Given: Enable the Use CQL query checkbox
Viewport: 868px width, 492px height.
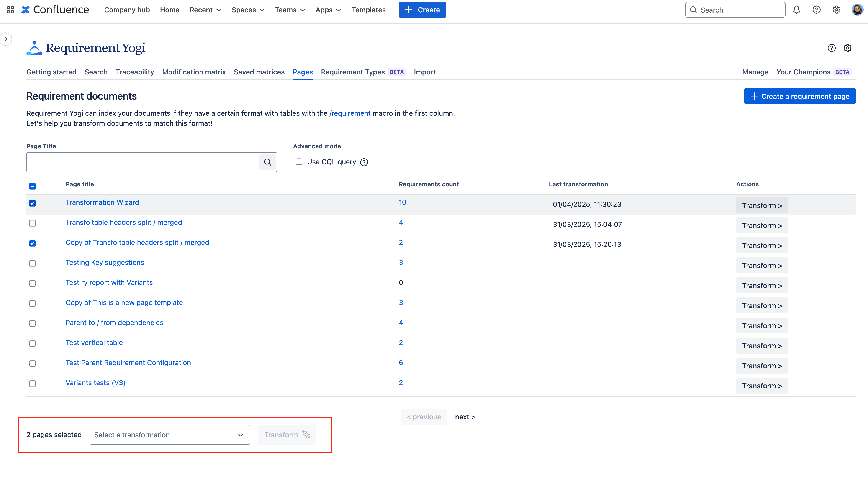Looking at the screenshot, I should coord(299,162).
